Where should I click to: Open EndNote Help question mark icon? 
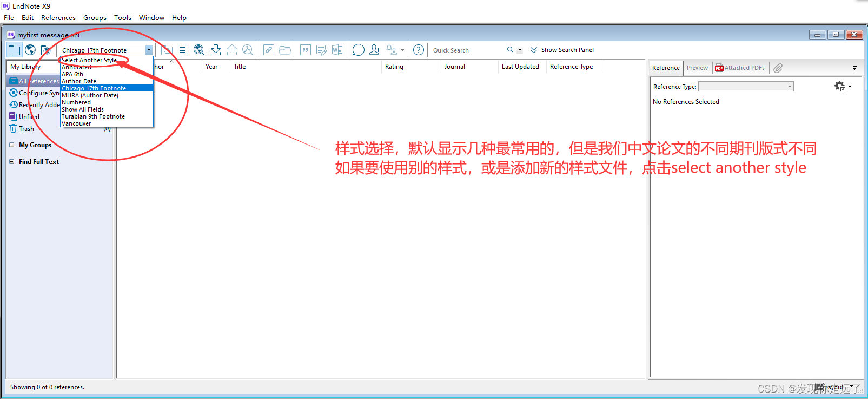pyautogui.click(x=419, y=50)
